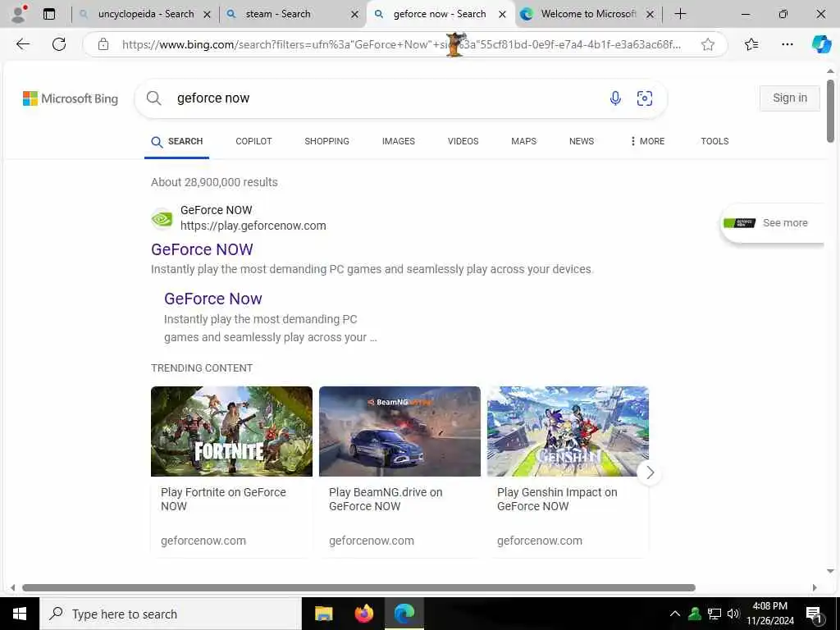
Task: Search using an image icon
Action: pyautogui.click(x=645, y=98)
